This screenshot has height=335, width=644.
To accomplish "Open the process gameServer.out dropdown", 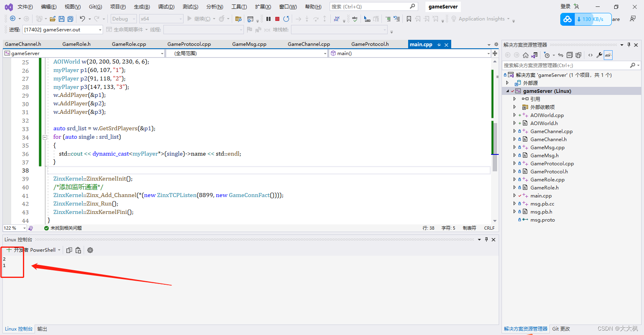I will click(100, 30).
